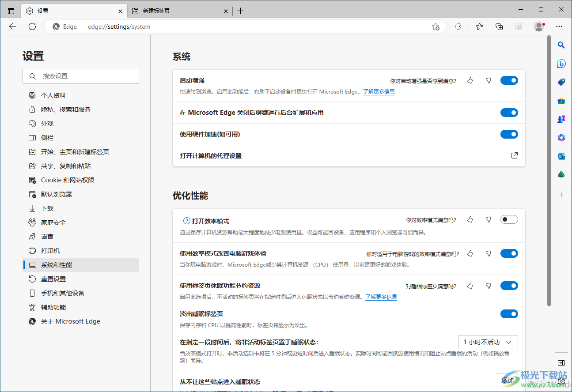This screenshot has width=572, height=392.
Task: Open the Bing chat sidebar icon
Action: point(561,64)
